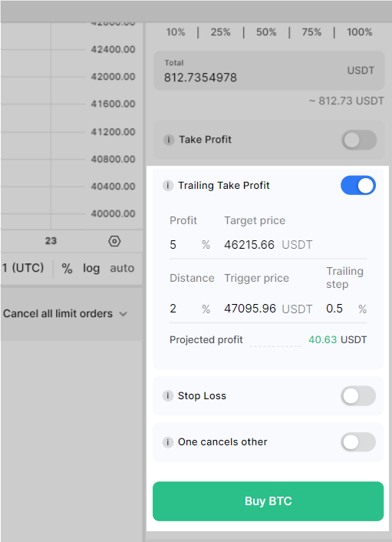Show the Stop Loss info tooltip icon
The width and height of the screenshot is (392, 542).
click(x=168, y=396)
